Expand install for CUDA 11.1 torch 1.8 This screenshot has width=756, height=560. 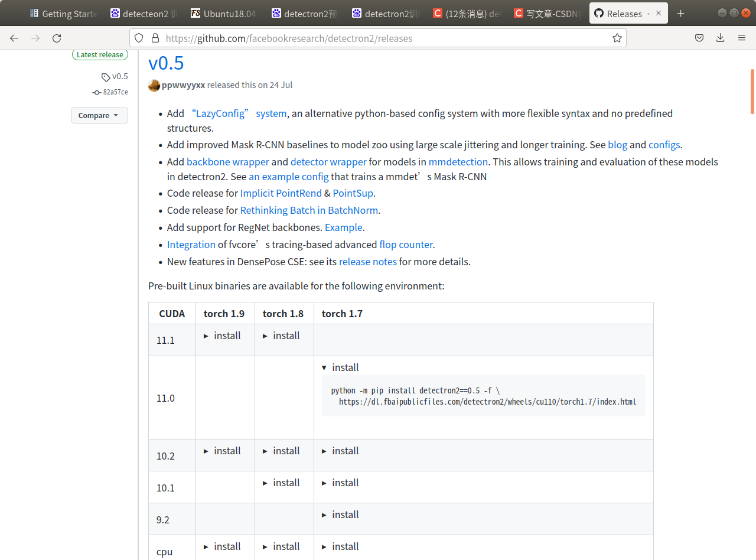pos(281,336)
